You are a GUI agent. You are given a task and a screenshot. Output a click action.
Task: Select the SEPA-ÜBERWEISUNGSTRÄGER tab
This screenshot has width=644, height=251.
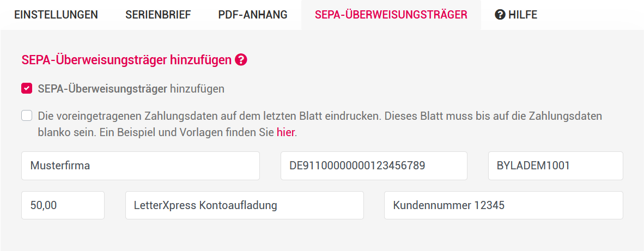tap(391, 15)
